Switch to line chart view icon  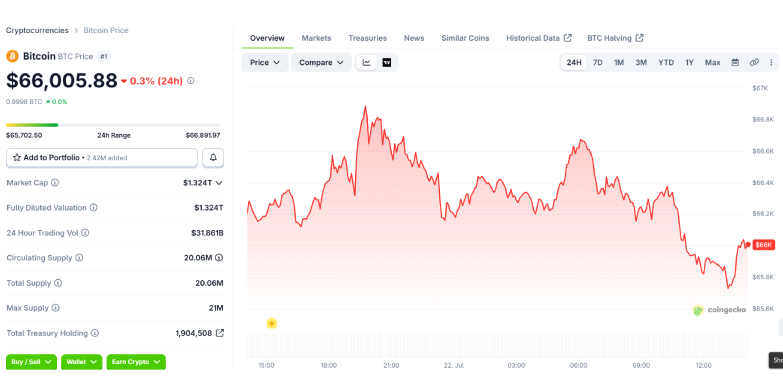point(367,62)
